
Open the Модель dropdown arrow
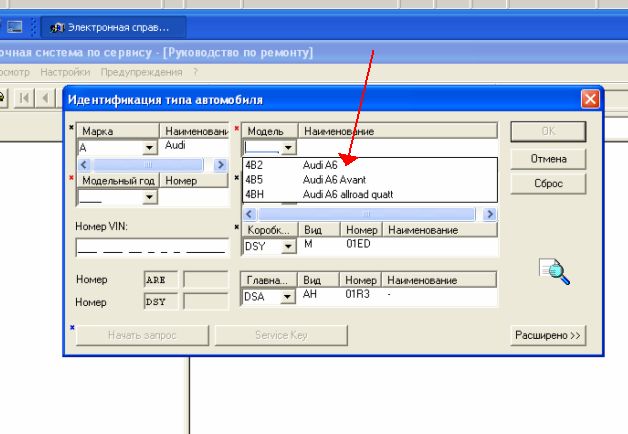pos(288,148)
